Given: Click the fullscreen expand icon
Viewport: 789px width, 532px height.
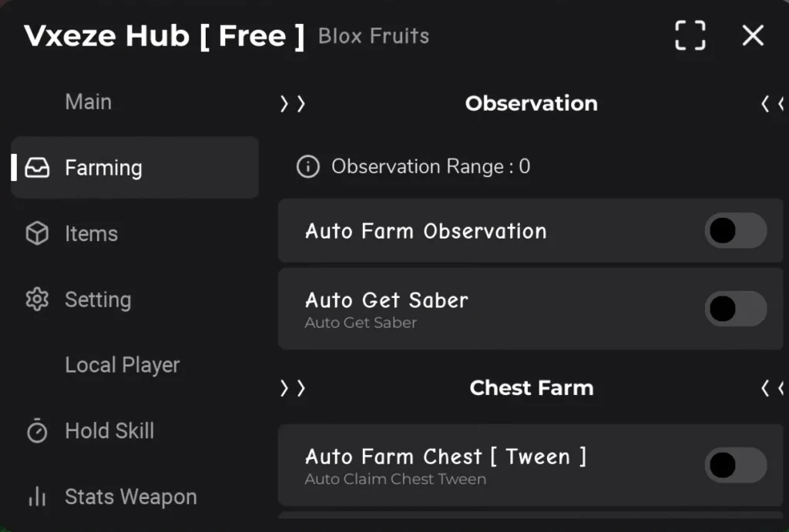Looking at the screenshot, I should [x=690, y=35].
